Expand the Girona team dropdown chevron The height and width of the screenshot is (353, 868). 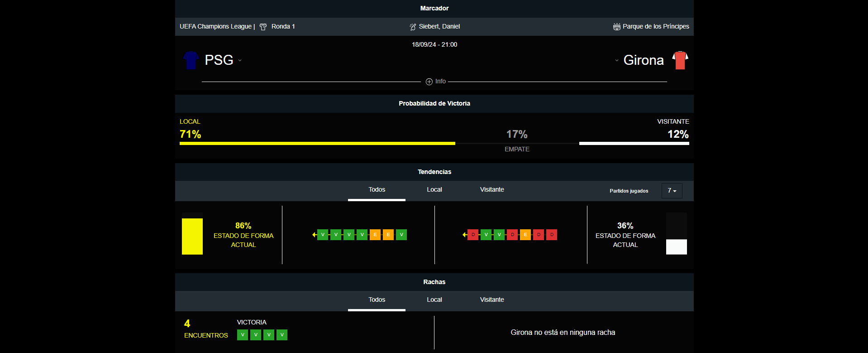tap(617, 60)
